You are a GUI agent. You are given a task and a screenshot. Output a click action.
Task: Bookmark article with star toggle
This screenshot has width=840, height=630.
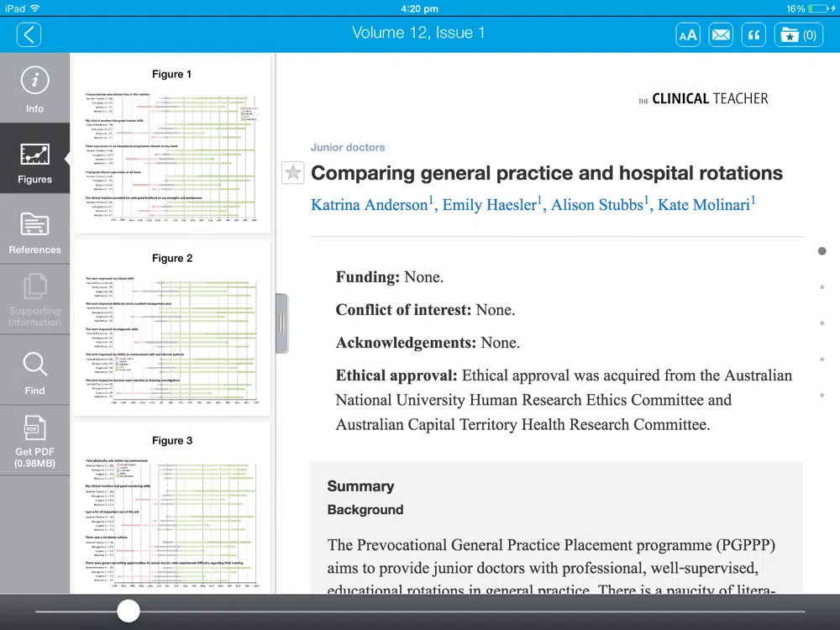coord(292,172)
